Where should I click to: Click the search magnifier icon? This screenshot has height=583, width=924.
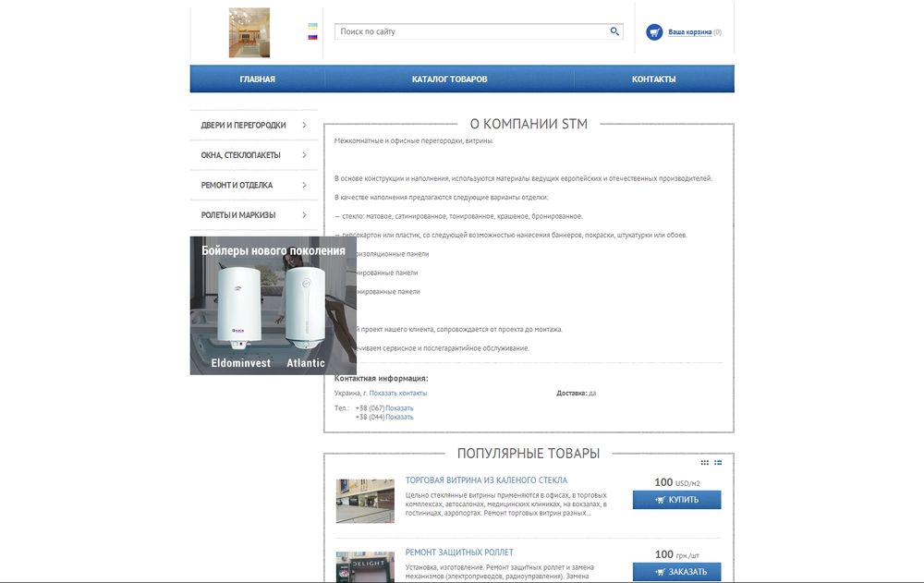tap(614, 31)
